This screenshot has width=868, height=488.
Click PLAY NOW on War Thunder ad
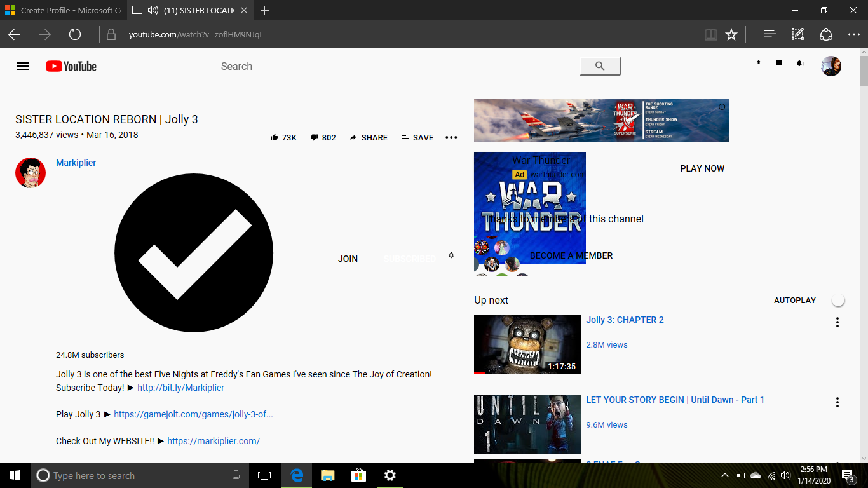click(702, 168)
